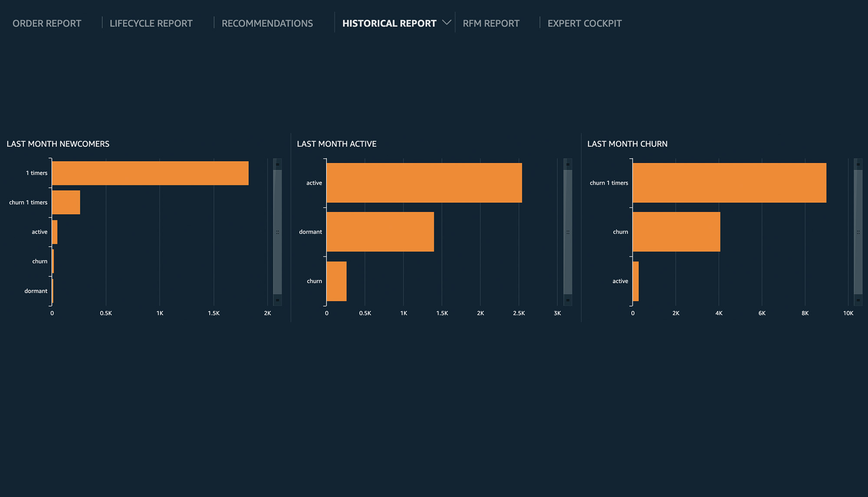868x497 pixels.
Task: Open the Lifecycle Report tab
Action: click(x=151, y=23)
